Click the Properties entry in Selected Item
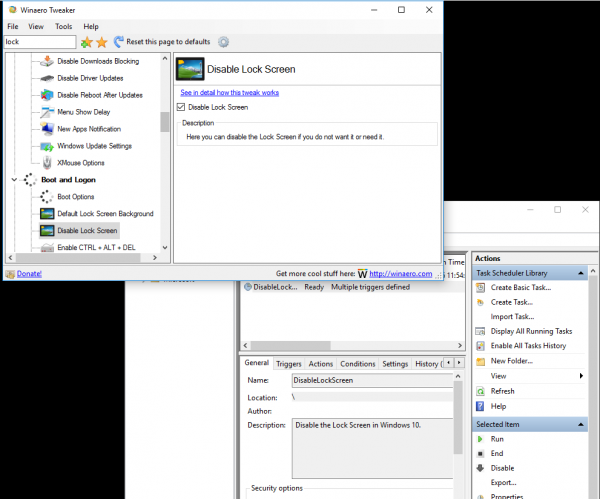 click(x=507, y=496)
